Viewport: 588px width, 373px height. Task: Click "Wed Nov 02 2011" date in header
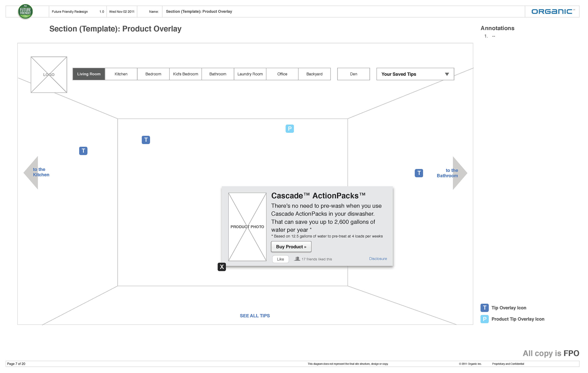tap(122, 12)
